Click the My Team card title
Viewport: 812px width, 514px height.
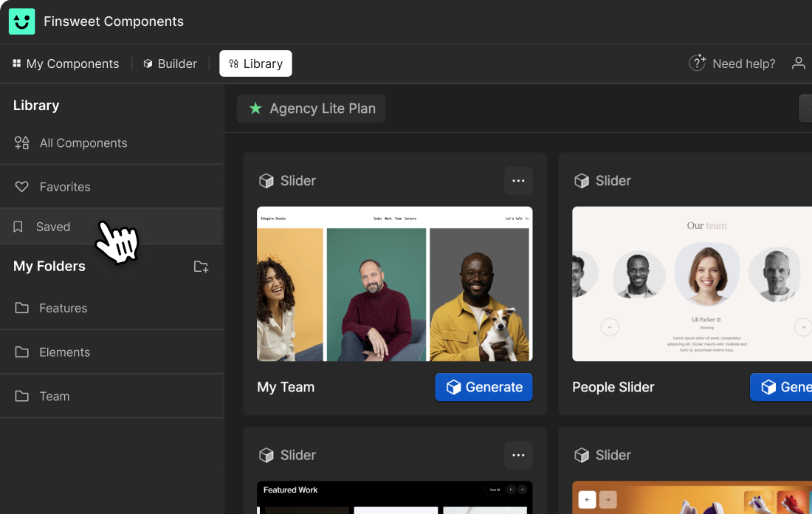(x=286, y=387)
